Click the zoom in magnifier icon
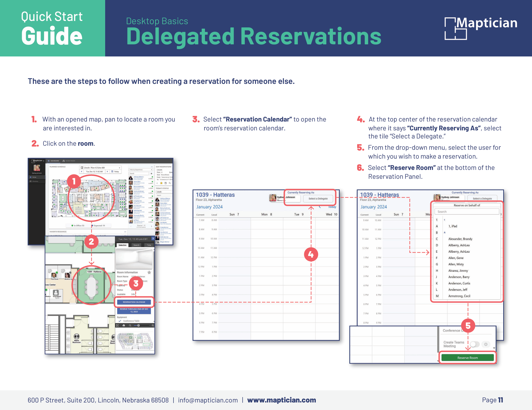This screenshot has height=410, width=532. click(x=153, y=325)
